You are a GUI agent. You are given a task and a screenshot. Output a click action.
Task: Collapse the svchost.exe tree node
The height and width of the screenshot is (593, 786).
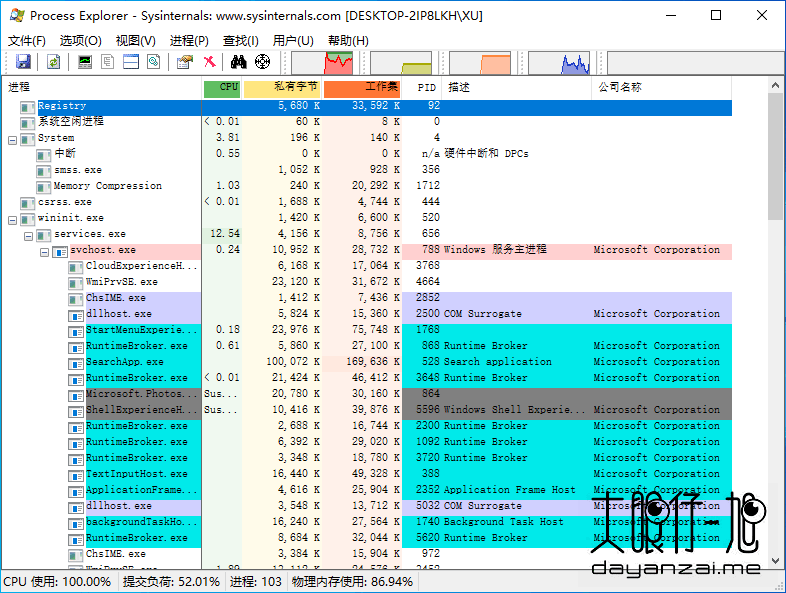pos(45,250)
